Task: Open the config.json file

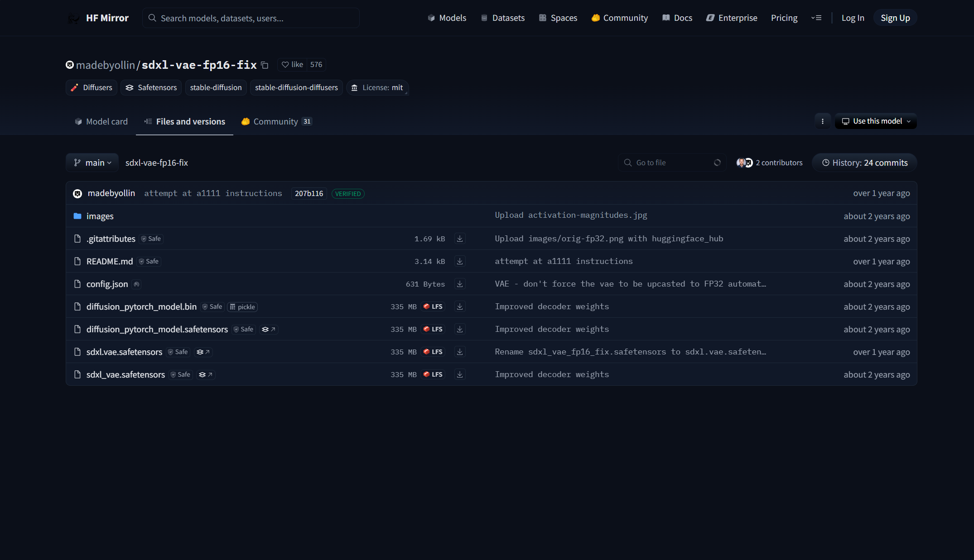Action: click(x=107, y=284)
